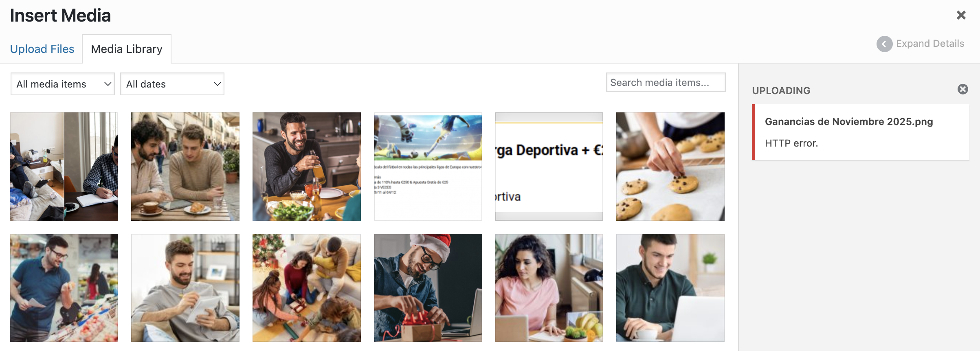Click the Expand Details arrow icon
The width and height of the screenshot is (980, 351).
click(884, 44)
